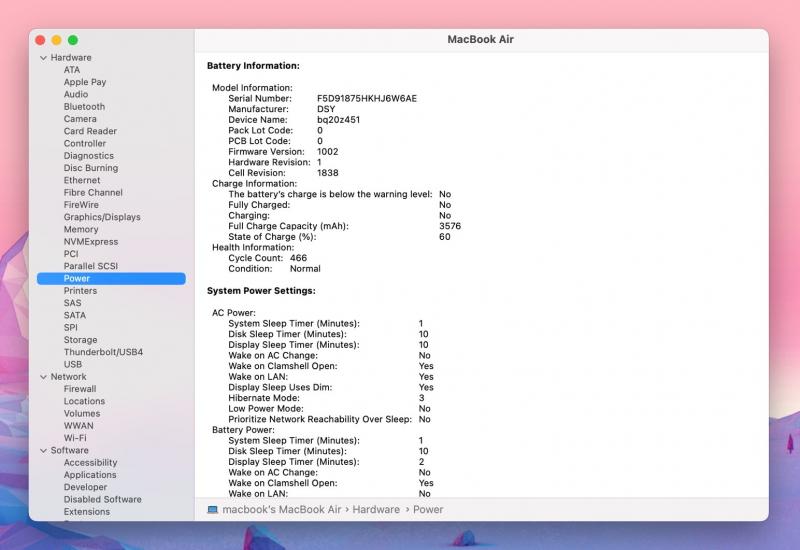Open Applications under Software

[x=90, y=475]
